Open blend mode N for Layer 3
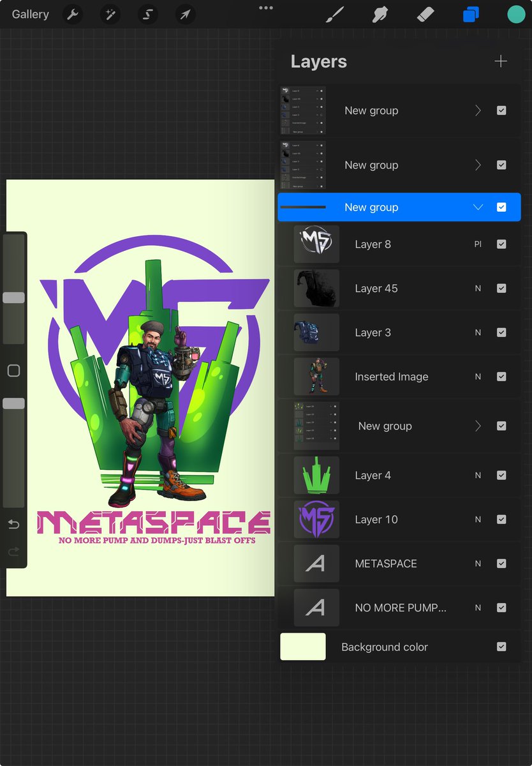Viewport: 532px width, 766px height. click(x=478, y=333)
